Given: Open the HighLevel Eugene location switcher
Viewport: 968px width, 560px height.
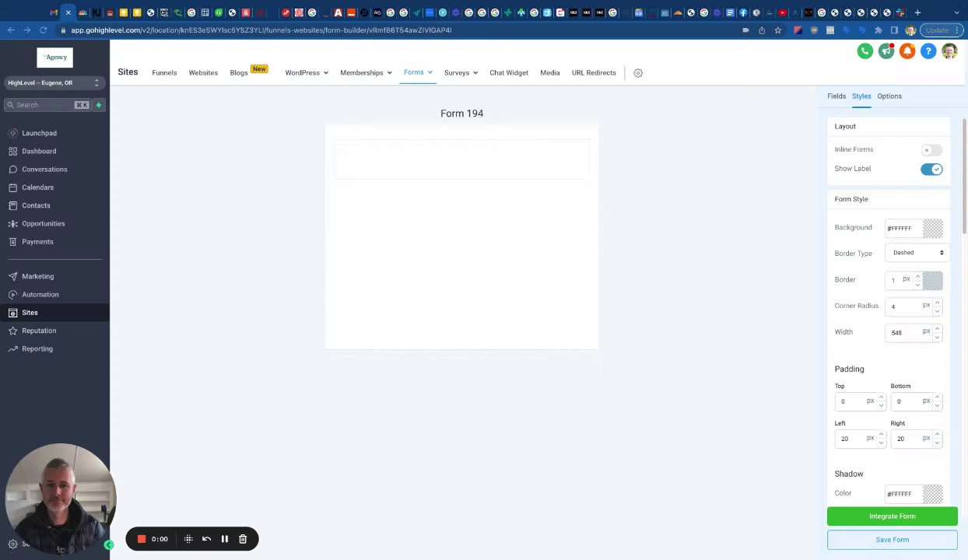Looking at the screenshot, I should (54, 83).
